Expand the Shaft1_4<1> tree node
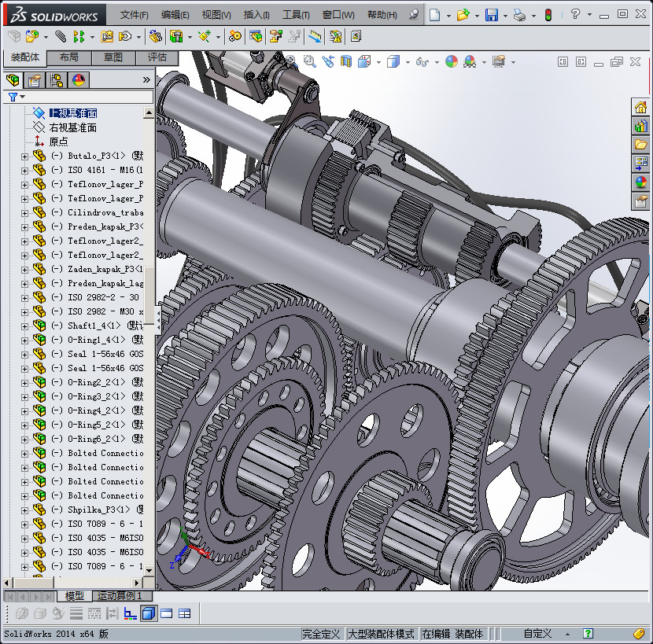The height and width of the screenshot is (644, 653). pos(24,326)
